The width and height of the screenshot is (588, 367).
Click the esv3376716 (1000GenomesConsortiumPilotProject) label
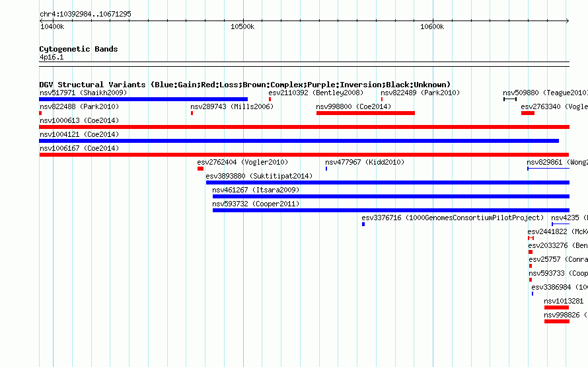click(x=453, y=218)
